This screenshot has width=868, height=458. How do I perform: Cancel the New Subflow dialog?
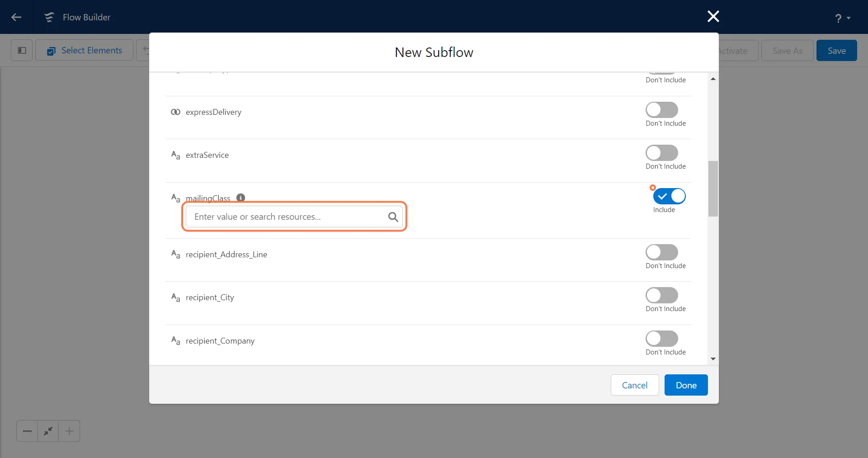(x=634, y=385)
